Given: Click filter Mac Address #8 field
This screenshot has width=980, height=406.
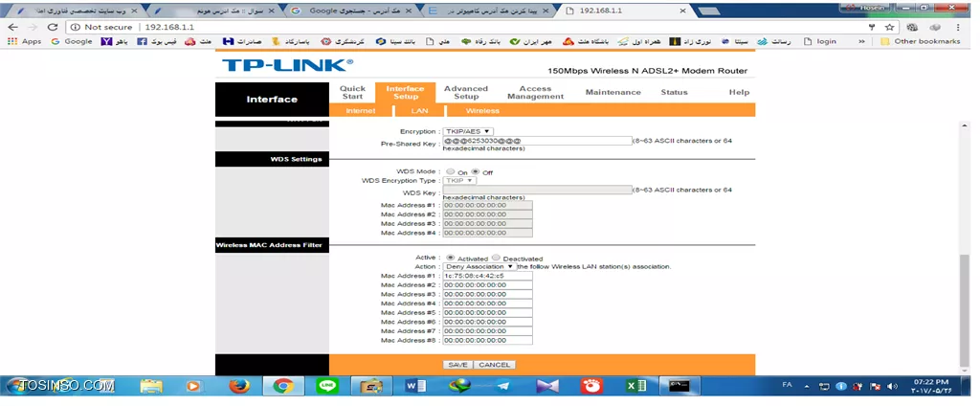Looking at the screenshot, I should coord(487,340).
